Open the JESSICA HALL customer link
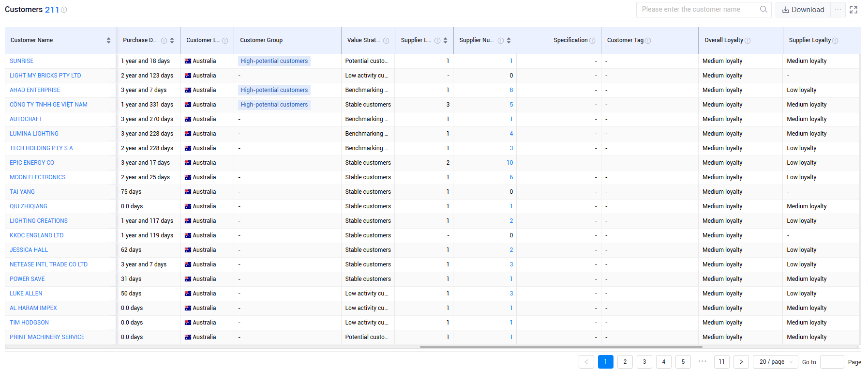Image resolution: width=868 pixels, height=372 pixels. click(29, 250)
